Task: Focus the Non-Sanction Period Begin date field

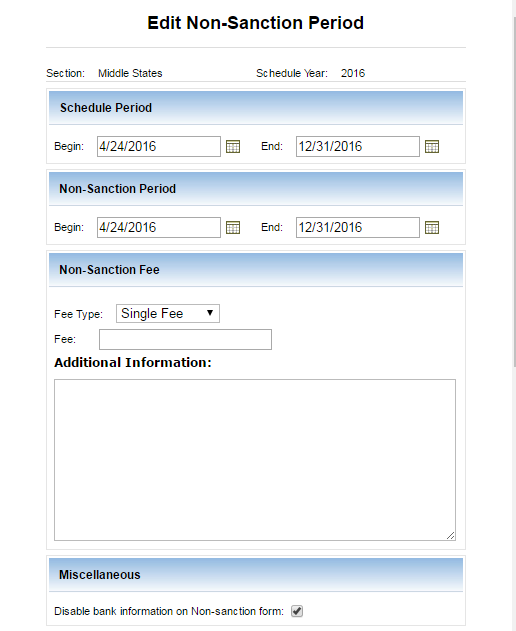Action: click(x=159, y=227)
